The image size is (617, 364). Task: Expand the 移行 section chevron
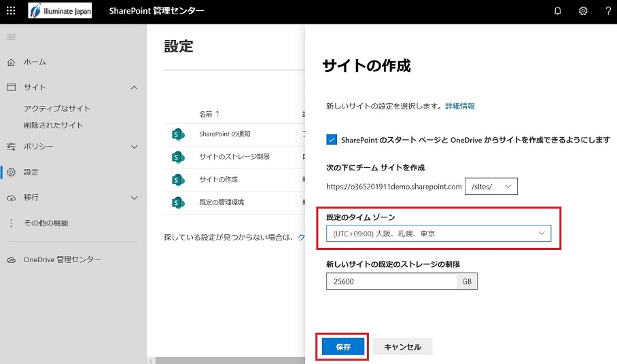tap(134, 198)
